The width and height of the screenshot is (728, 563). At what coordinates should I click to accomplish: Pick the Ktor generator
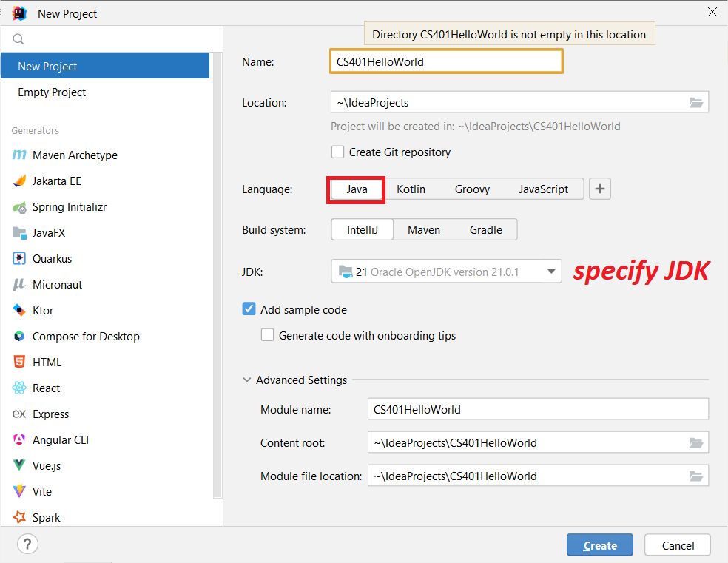pos(42,311)
